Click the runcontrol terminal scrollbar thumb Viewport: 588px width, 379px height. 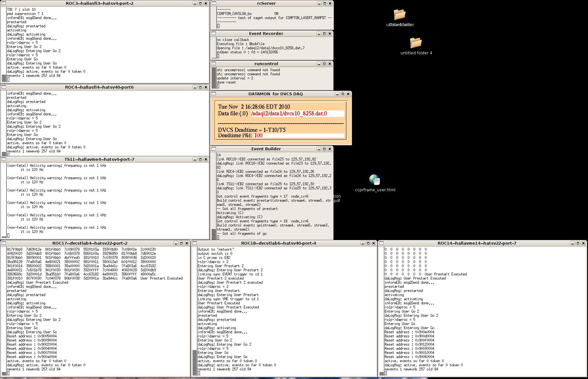(x=214, y=78)
